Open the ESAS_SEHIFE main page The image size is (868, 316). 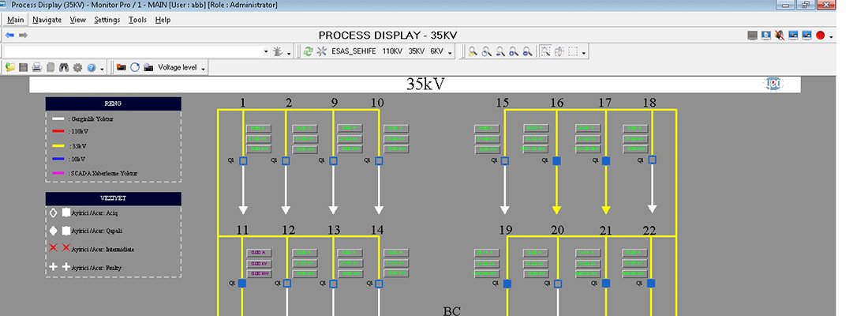tap(353, 51)
